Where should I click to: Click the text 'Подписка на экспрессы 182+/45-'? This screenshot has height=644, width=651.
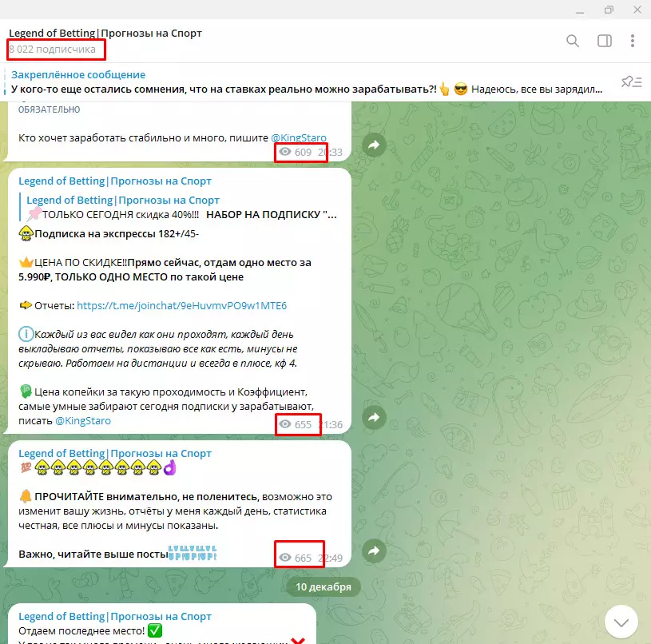[117, 234]
